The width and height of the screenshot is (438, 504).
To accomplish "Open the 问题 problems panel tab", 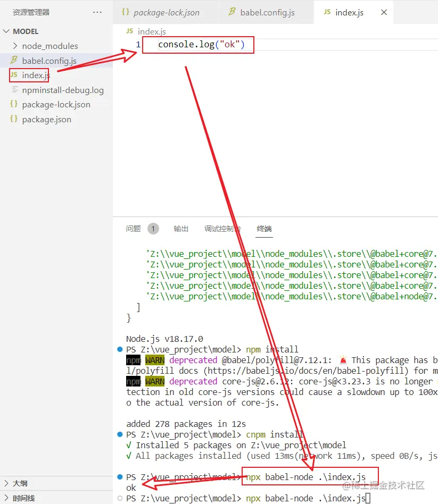I will pos(133,229).
